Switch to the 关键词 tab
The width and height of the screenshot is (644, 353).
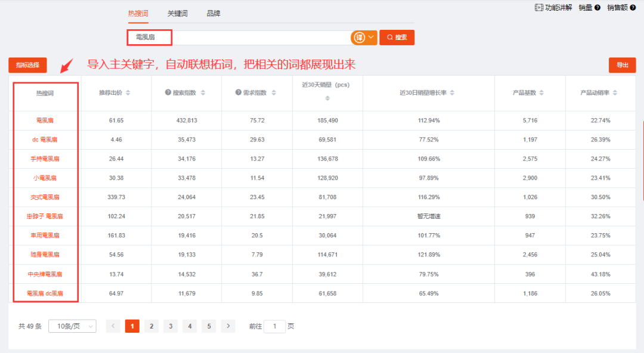click(177, 14)
